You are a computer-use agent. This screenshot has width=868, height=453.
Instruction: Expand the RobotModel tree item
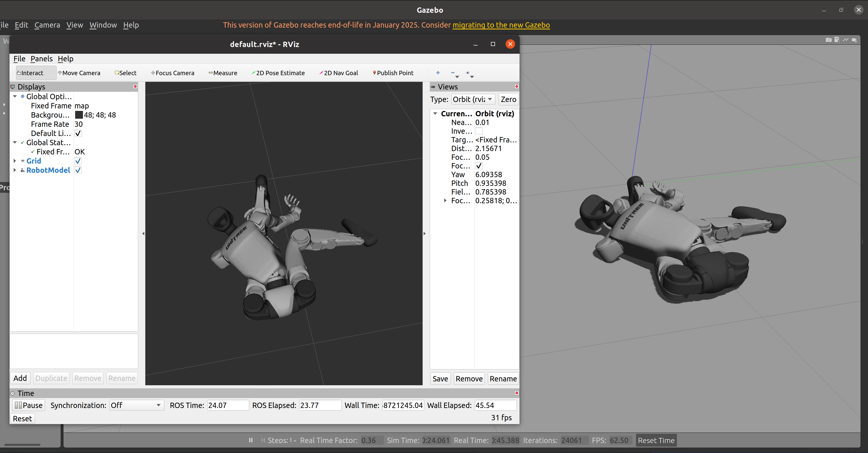tap(15, 170)
